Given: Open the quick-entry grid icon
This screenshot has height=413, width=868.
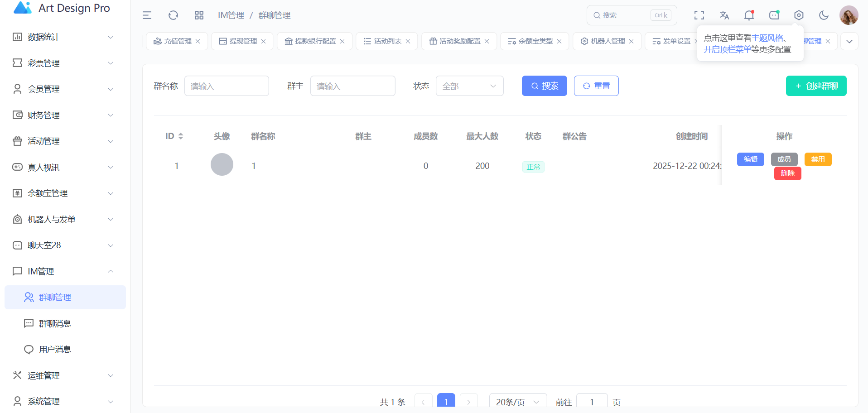Looking at the screenshot, I should coord(199,15).
